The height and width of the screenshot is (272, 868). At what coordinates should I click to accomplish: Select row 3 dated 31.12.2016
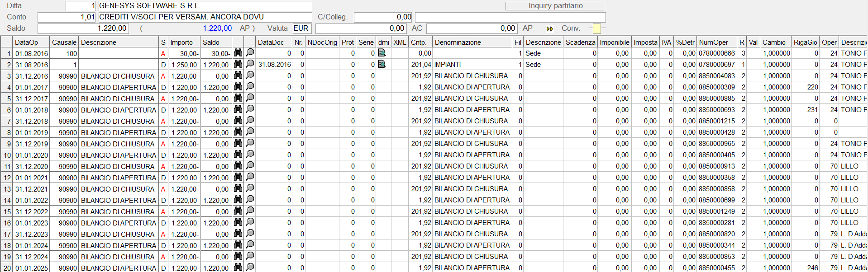pyautogui.click(x=31, y=76)
